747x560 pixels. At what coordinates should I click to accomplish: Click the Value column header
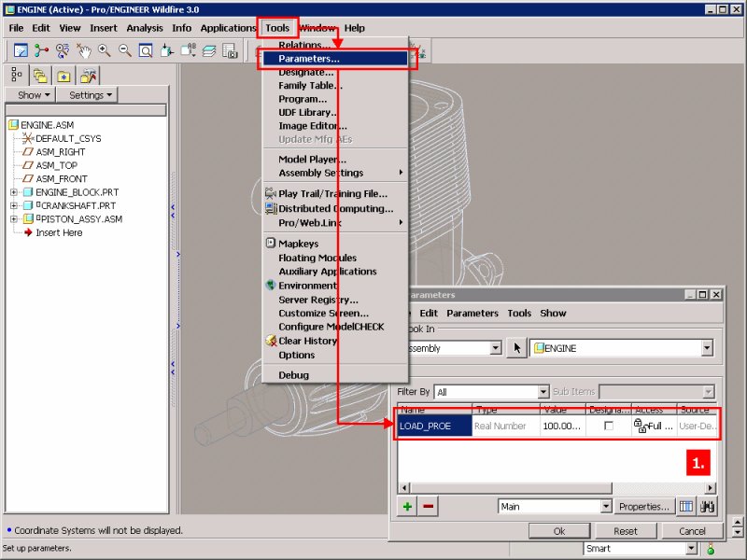[563, 410]
